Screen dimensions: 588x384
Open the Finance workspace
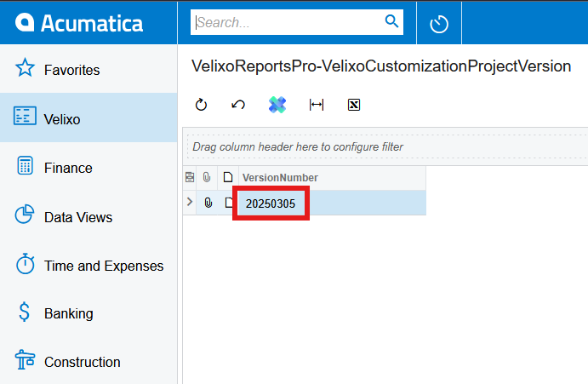88,168
